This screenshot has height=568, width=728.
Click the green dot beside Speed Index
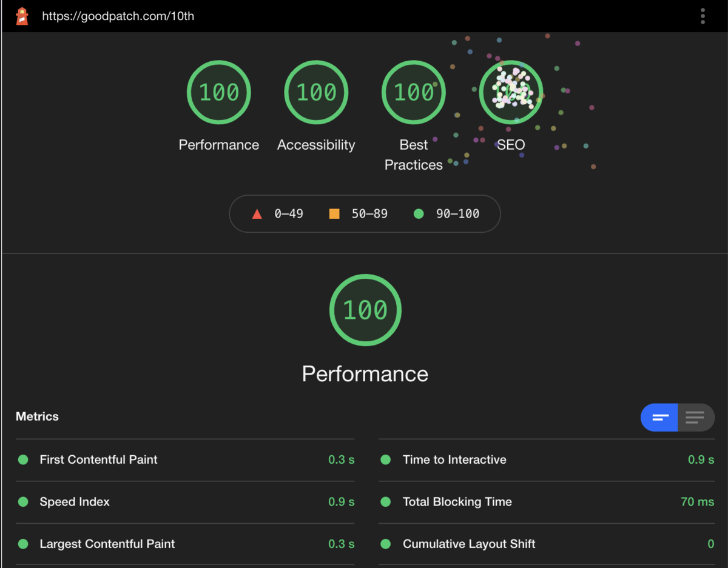(23, 502)
